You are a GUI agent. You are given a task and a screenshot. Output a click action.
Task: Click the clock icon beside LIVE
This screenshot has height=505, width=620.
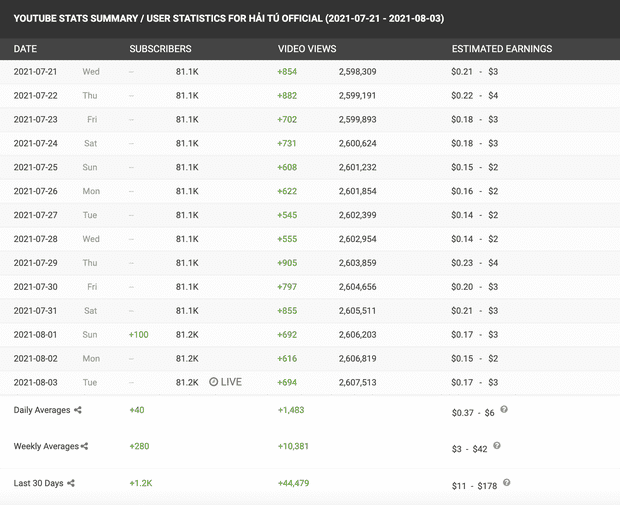point(214,382)
